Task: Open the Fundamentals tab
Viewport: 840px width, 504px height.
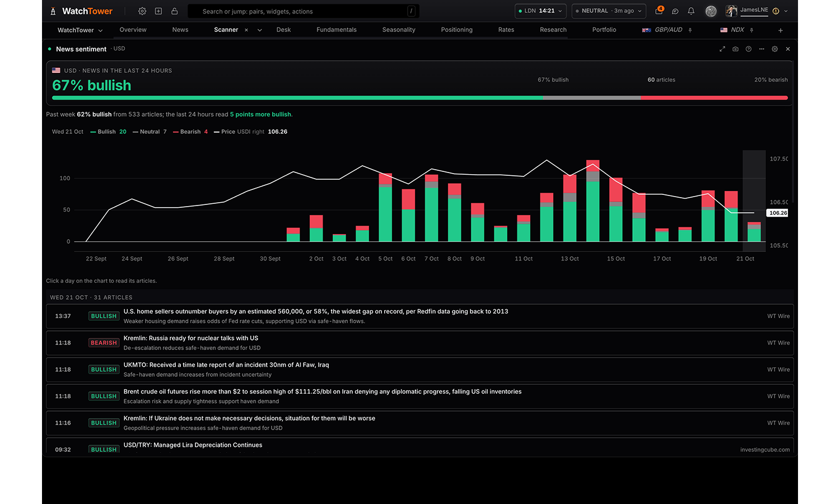Action: [337, 30]
